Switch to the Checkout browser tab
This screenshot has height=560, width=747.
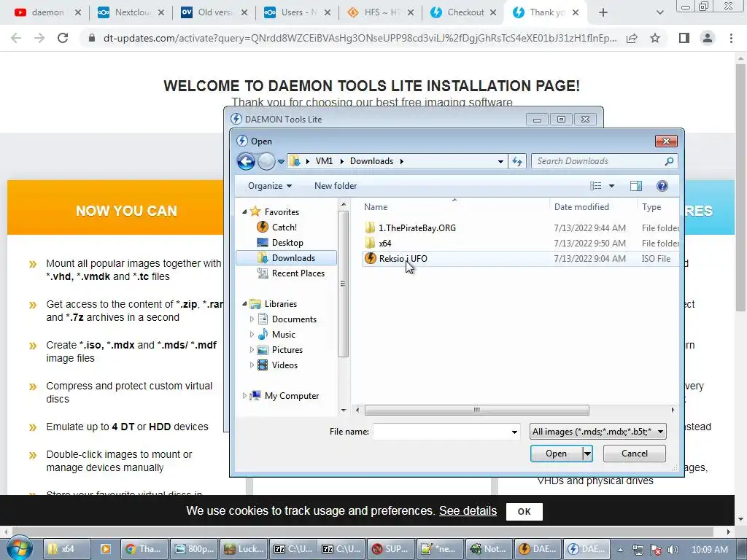pos(465,12)
